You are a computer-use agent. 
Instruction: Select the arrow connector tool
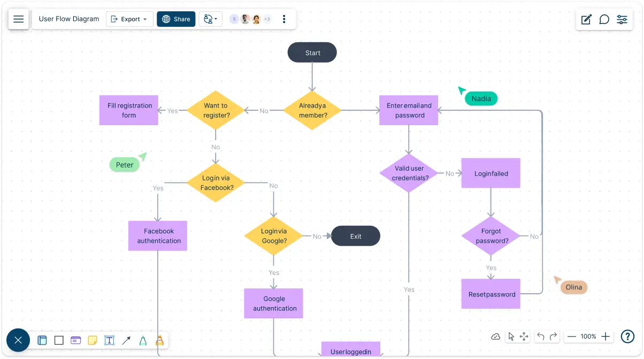click(x=126, y=340)
